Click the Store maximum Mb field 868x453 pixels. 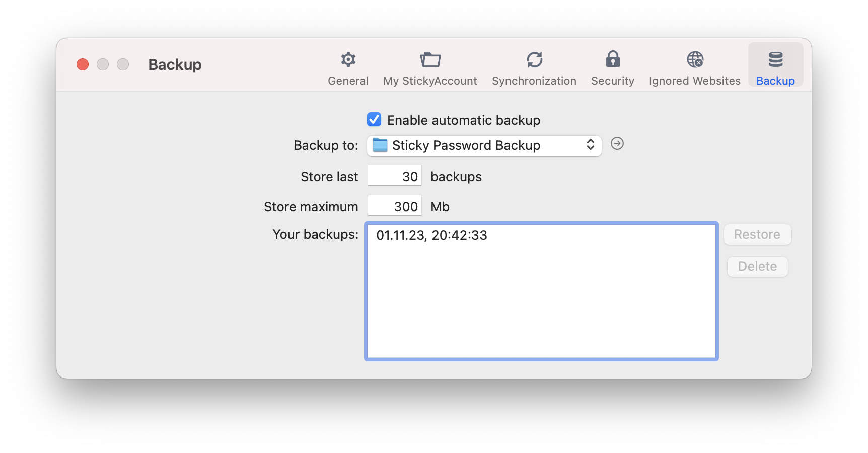click(394, 206)
